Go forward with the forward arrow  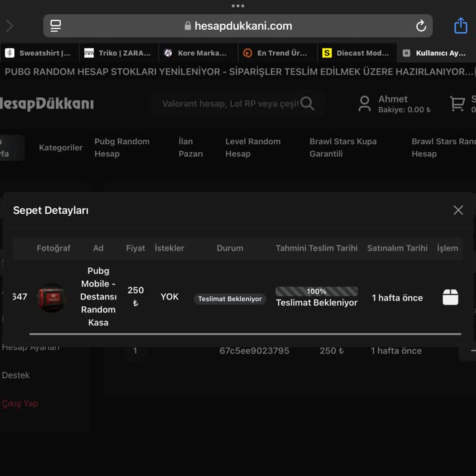(x=9, y=26)
